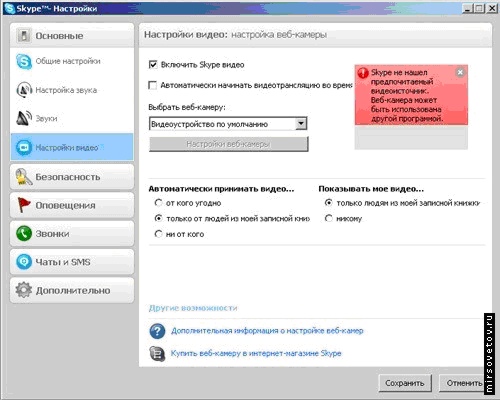
Task: Uncheck Включить Skype видео checkbox
Action: [x=153, y=65]
